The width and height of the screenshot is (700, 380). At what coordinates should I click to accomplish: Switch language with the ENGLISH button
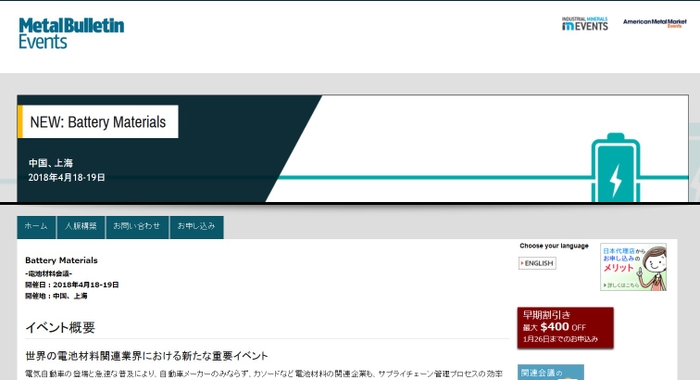coord(537,263)
